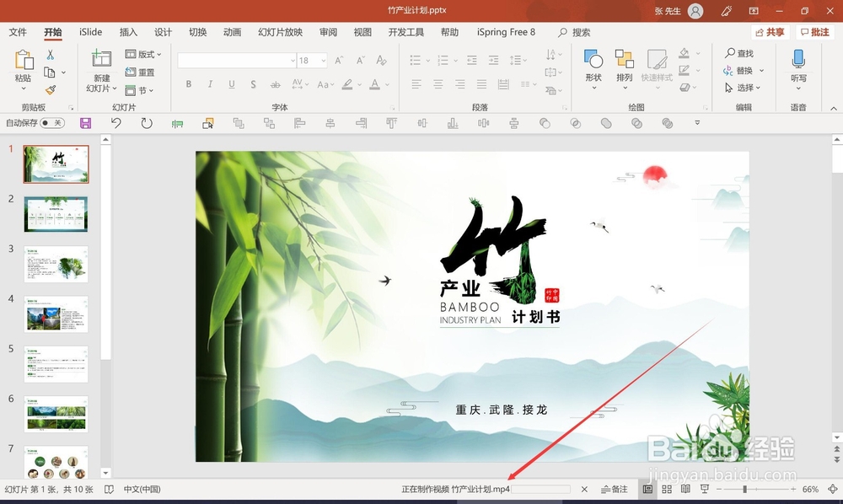
Task: Click the Copy icon
Action: (x=50, y=72)
